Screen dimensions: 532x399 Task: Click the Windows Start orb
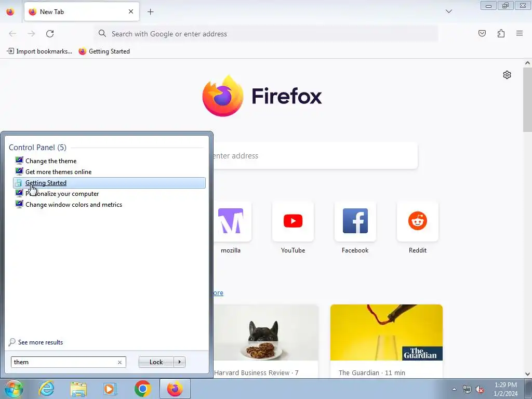point(14,389)
